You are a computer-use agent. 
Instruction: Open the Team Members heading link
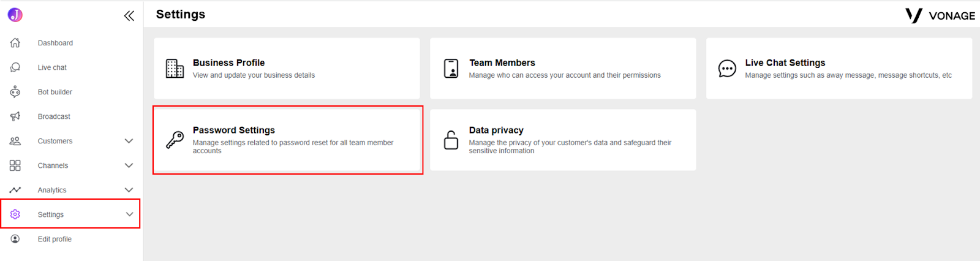502,62
